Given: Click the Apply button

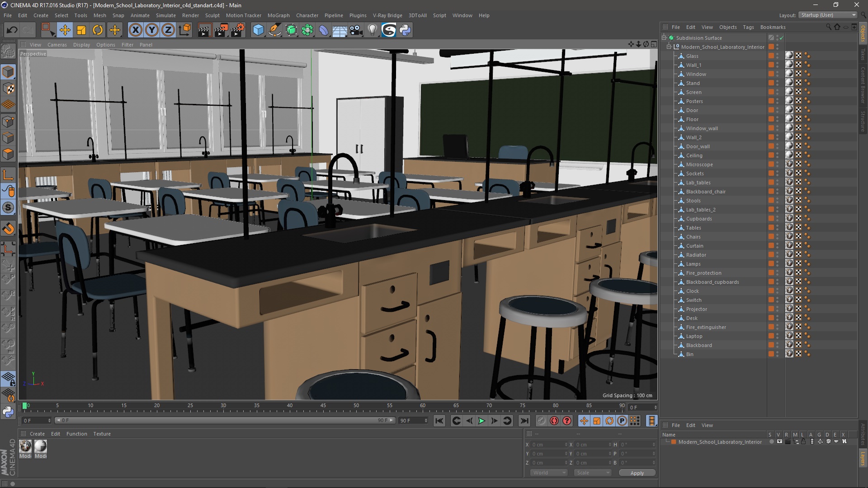Looking at the screenshot, I should [x=637, y=473].
